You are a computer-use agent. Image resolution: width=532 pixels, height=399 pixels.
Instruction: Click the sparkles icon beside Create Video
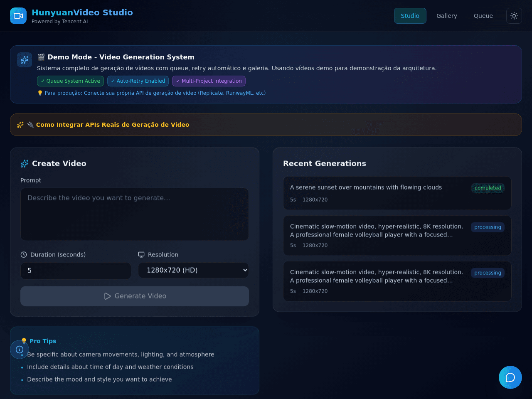click(x=25, y=164)
